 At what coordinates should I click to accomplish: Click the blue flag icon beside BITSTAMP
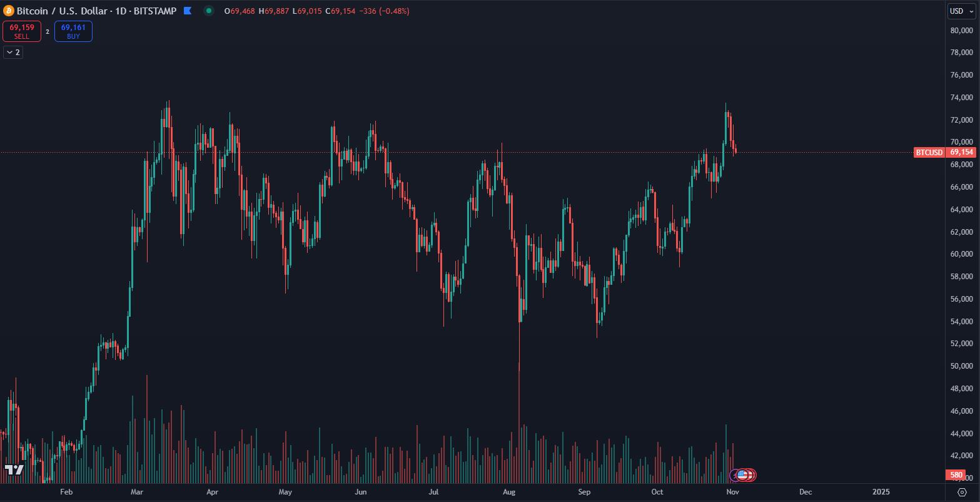pos(187,11)
